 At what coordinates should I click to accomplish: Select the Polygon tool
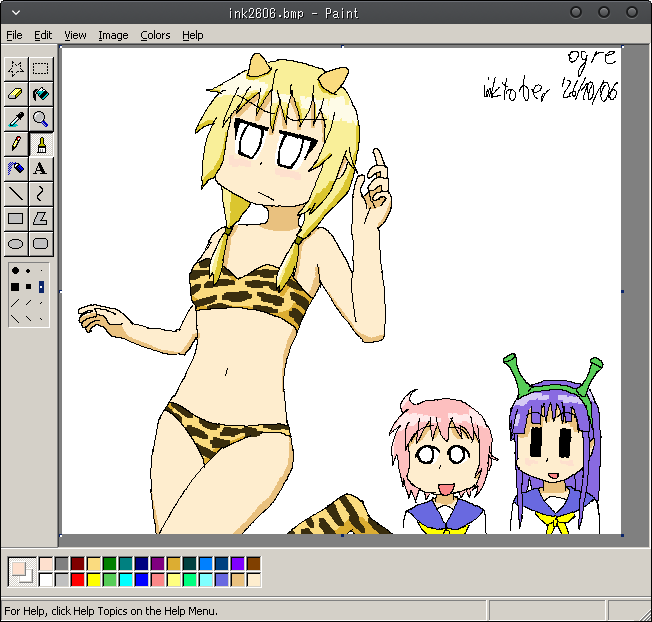tap(41, 219)
